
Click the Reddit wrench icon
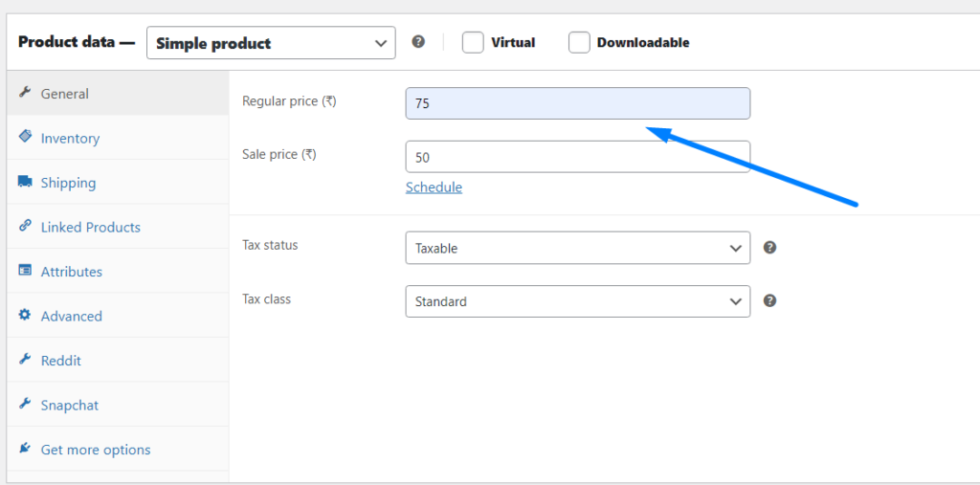point(25,360)
